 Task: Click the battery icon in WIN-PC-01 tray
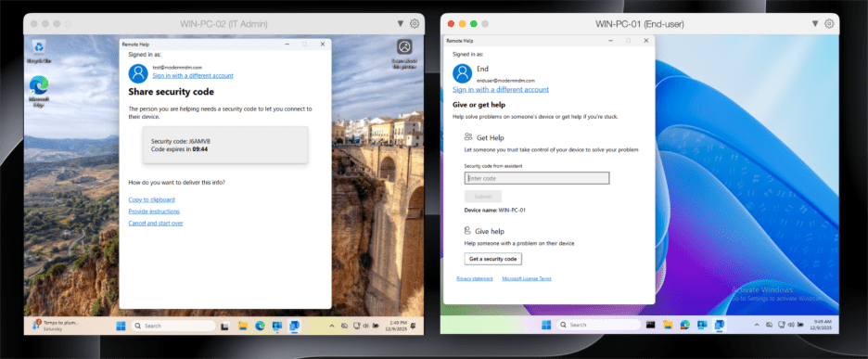point(800,325)
